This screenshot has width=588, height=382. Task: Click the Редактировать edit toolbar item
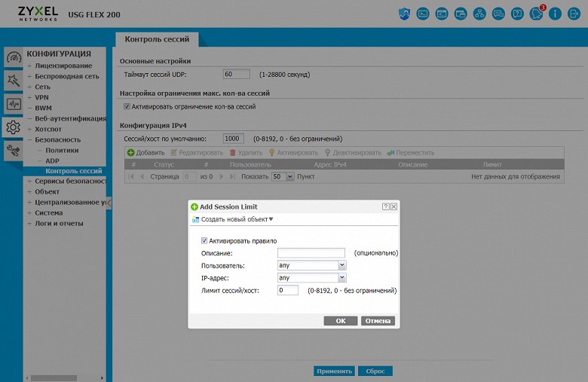197,153
